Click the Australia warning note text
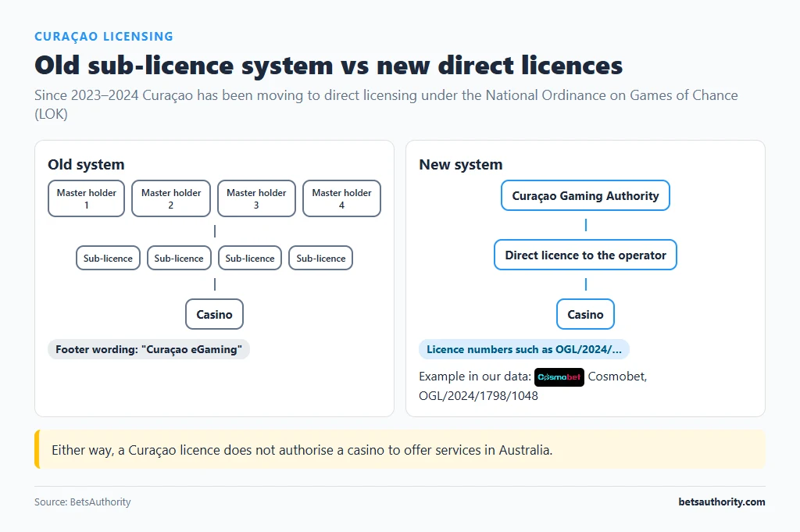 click(x=302, y=450)
